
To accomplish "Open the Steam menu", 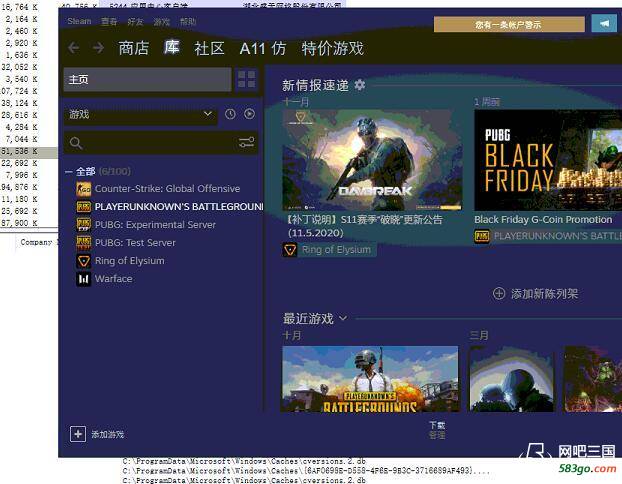I will click(79, 21).
